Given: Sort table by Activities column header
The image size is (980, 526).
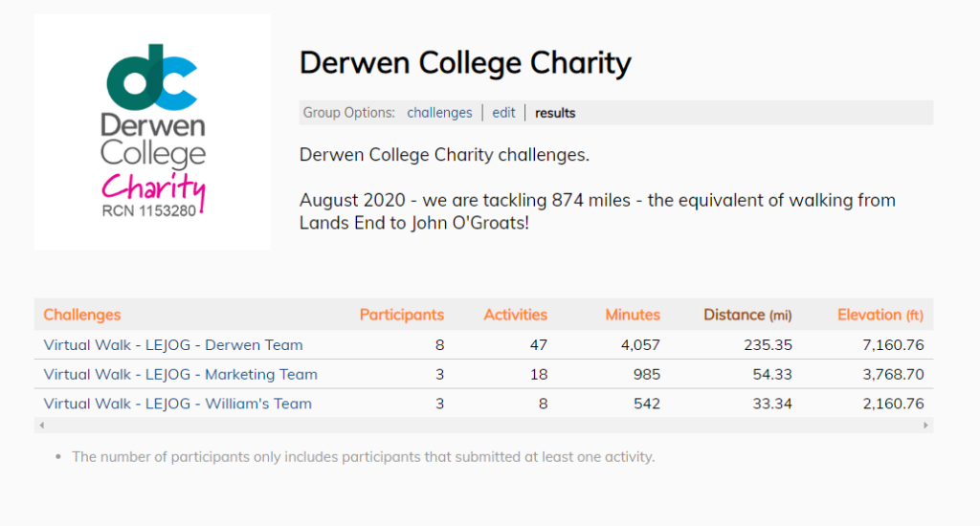Looking at the screenshot, I should pyautogui.click(x=515, y=315).
